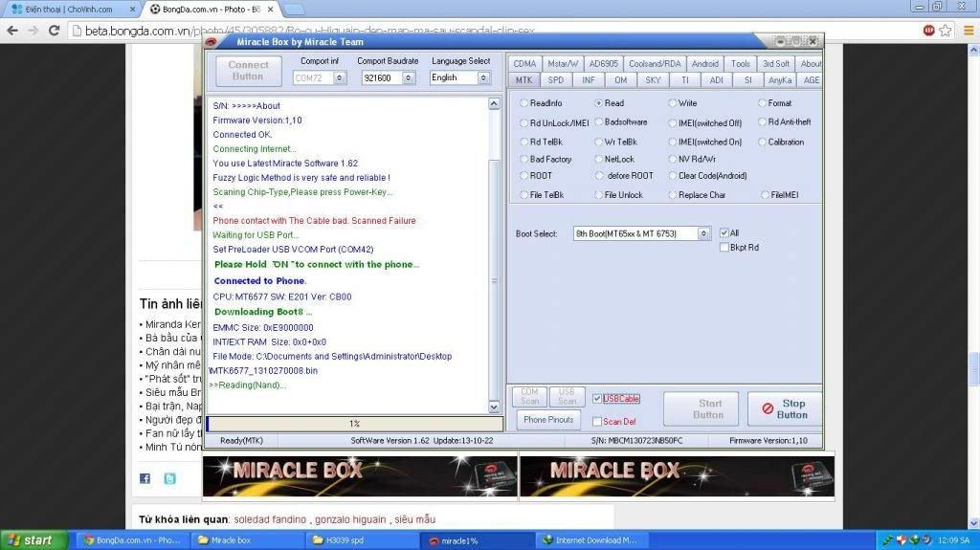The width and height of the screenshot is (980, 550).
Task: Enable the Bkpt Rd checkbox
Action: point(724,248)
